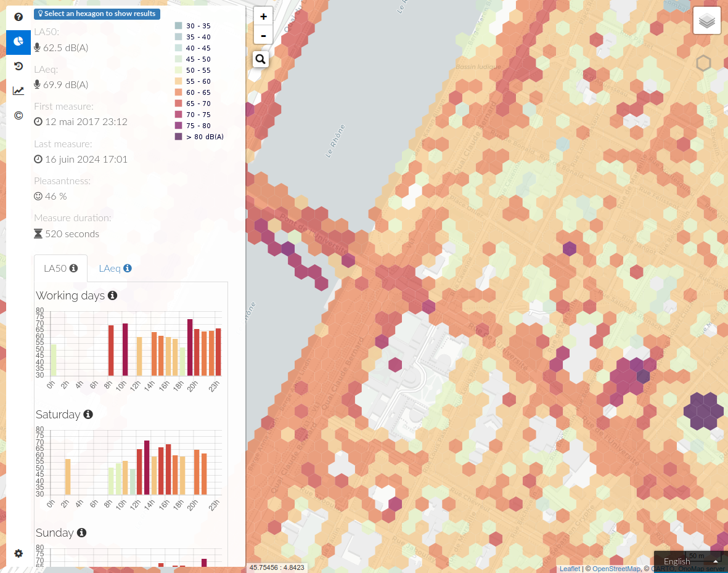Image resolution: width=728 pixels, height=573 pixels.
Task: Zoom out of the map
Action: click(263, 35)
